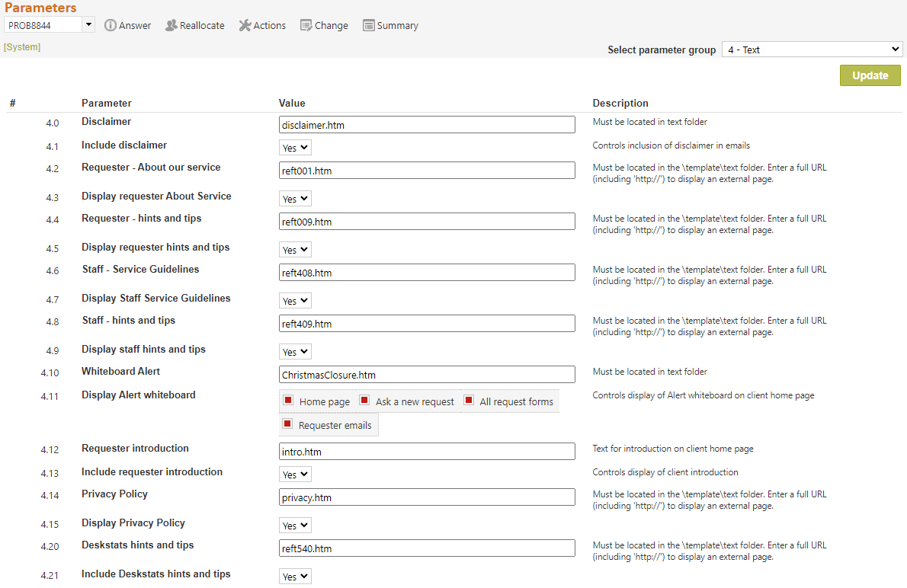Open the Change menu item

click(x=324, y=25)
